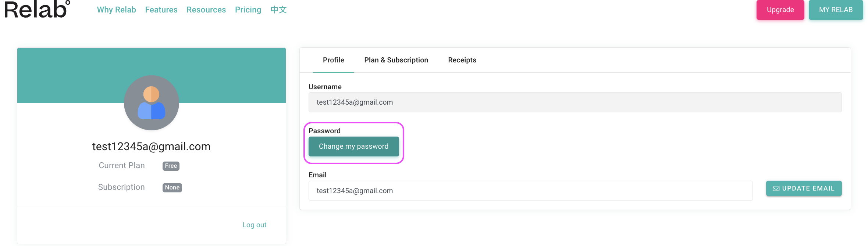The width and height of the screenshot is (868, 246).
Task: Click the None subscription badge
Action: [x=172, y=188]
